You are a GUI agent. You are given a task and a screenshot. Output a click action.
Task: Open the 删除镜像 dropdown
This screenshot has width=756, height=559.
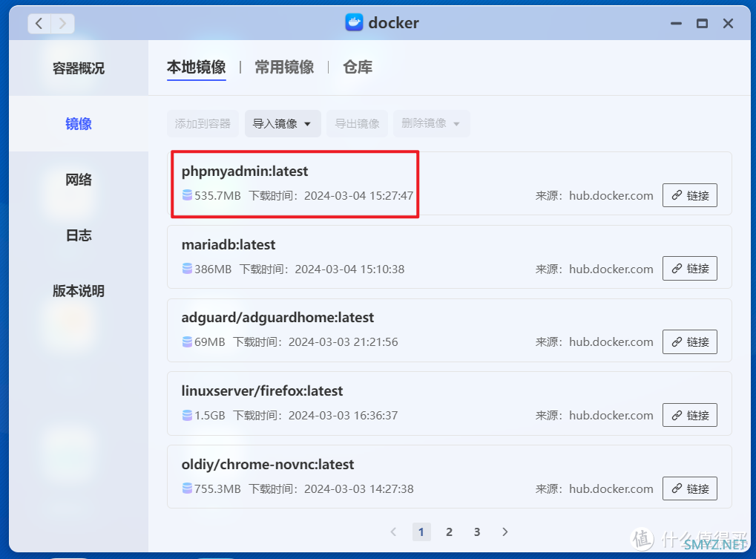click(x=431, y=123)
